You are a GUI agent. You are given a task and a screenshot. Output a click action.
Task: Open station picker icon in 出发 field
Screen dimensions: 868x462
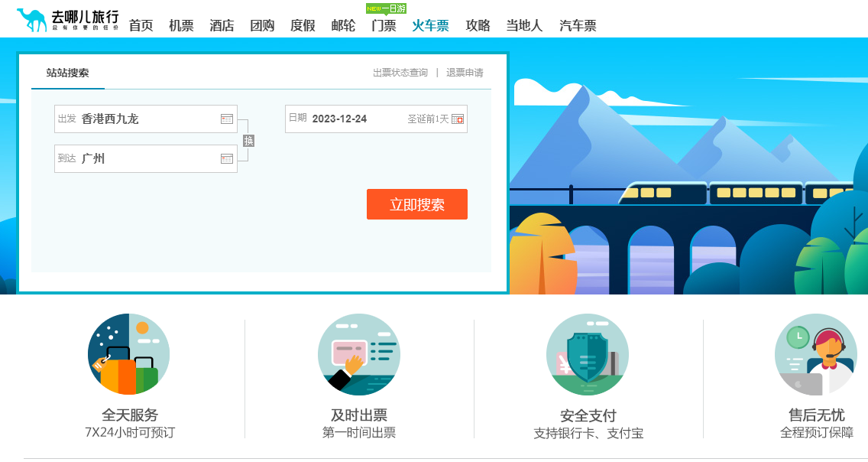click(x=227, y=119)
